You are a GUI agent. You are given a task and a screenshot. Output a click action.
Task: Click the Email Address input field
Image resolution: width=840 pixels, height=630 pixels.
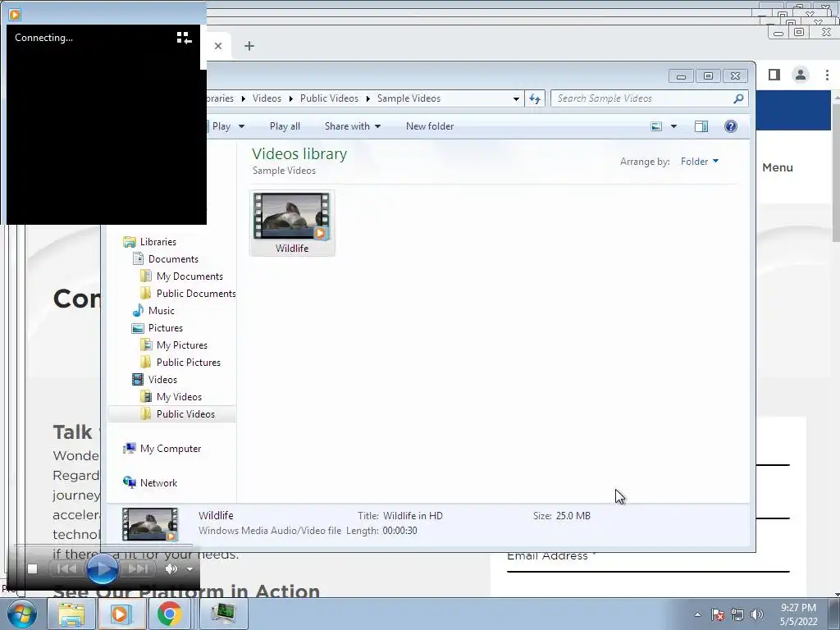(x=648, y=561)
